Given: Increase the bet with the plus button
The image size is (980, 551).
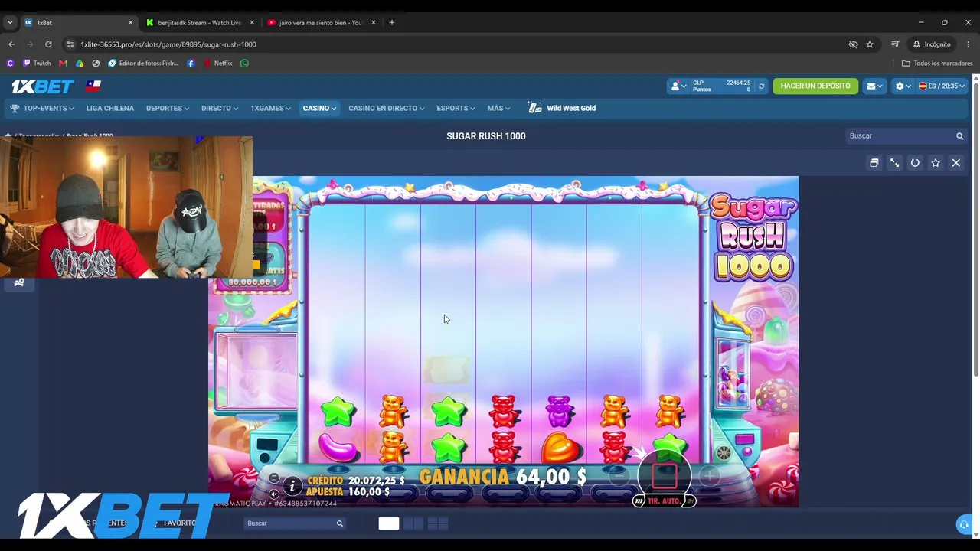Looking at the screenshot, I should [710, 476].
